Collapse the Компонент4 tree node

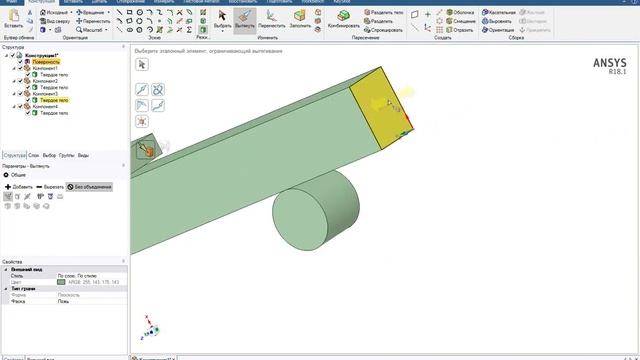coord(14,106)
